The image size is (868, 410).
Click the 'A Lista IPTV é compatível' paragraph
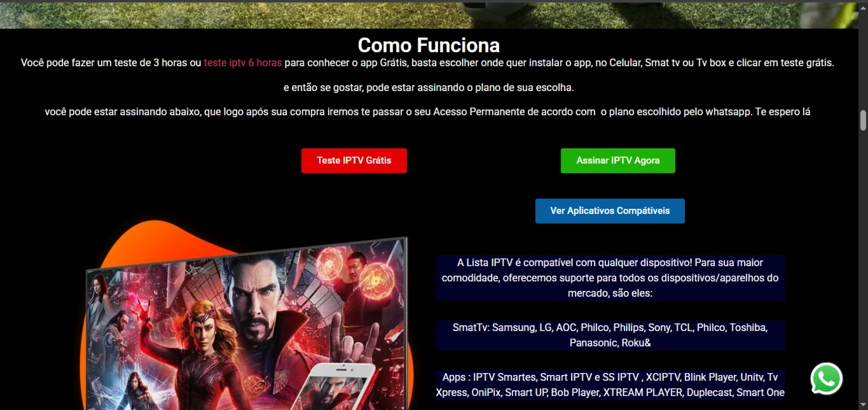point(610,278)
